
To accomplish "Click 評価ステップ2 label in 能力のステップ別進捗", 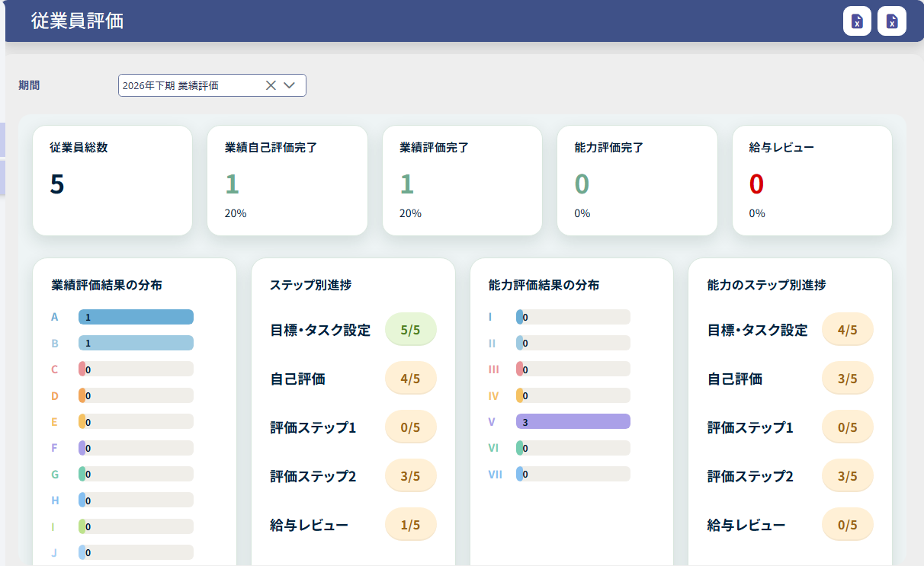I will coord(750,476).
